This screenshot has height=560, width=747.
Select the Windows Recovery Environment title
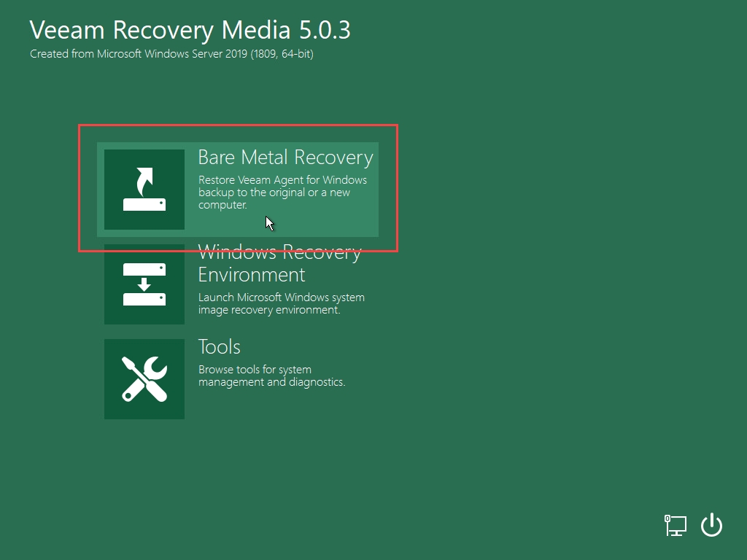point(279,253)
